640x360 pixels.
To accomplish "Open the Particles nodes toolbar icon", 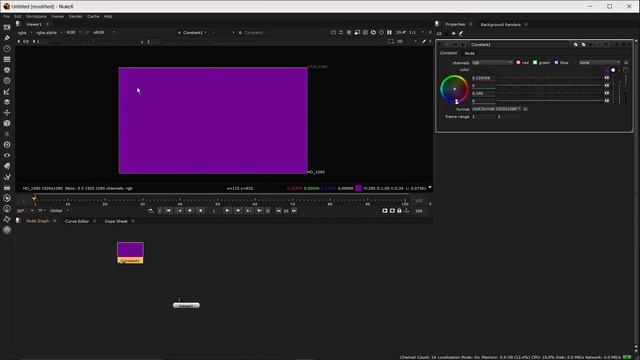I will [7, 134].
